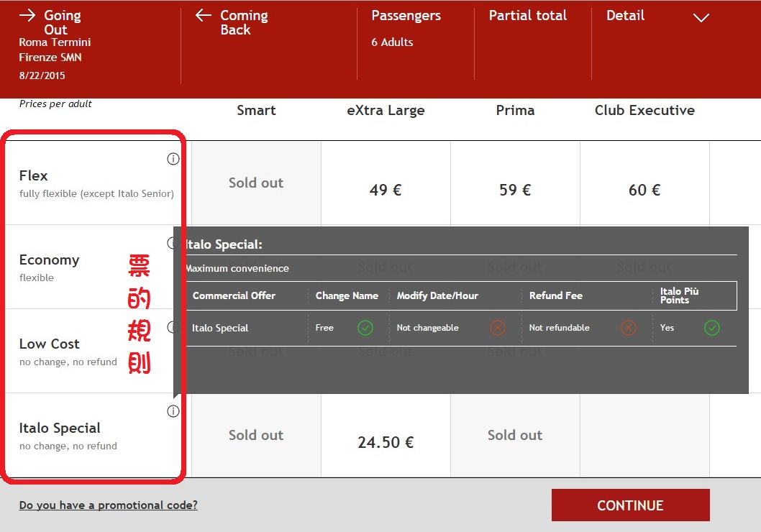This screenshot has height=532, width=761.
Task: Click the Coming Back arrow icon
Action: (204, 15)
